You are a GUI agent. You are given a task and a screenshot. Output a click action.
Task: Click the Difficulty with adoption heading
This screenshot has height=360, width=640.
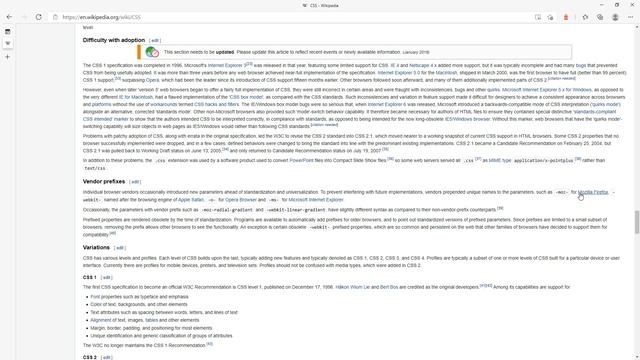[x=114, y=40]
